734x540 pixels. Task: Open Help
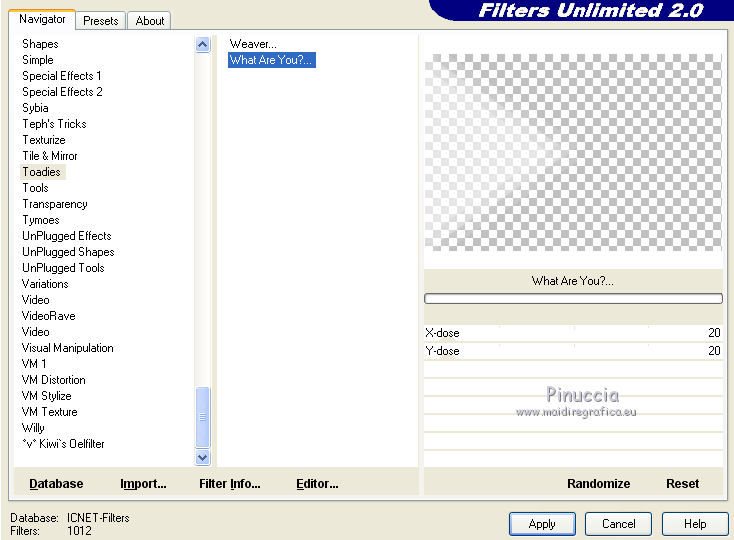click(x=695, y=524)
